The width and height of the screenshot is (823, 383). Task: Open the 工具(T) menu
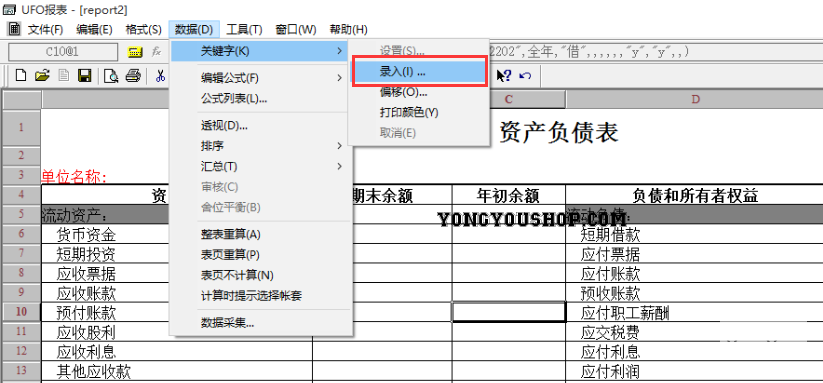pyautogui.click(x=244, y=29)
